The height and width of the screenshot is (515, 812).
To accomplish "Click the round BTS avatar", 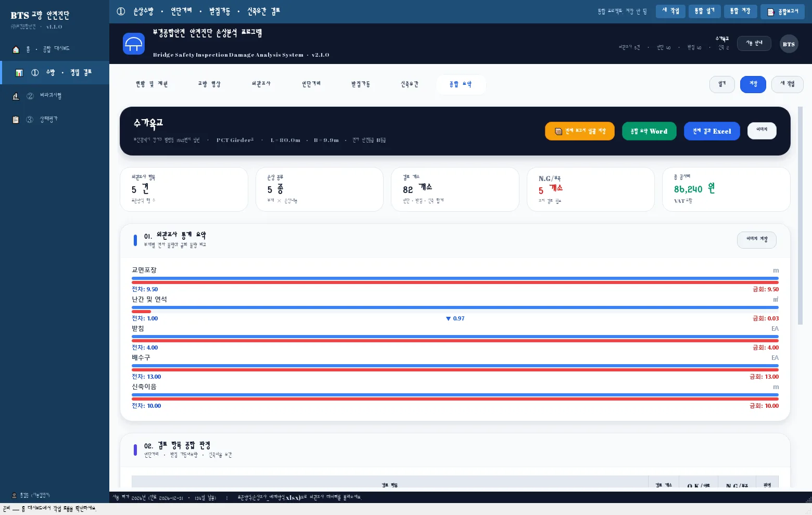I will click(789, 44).
